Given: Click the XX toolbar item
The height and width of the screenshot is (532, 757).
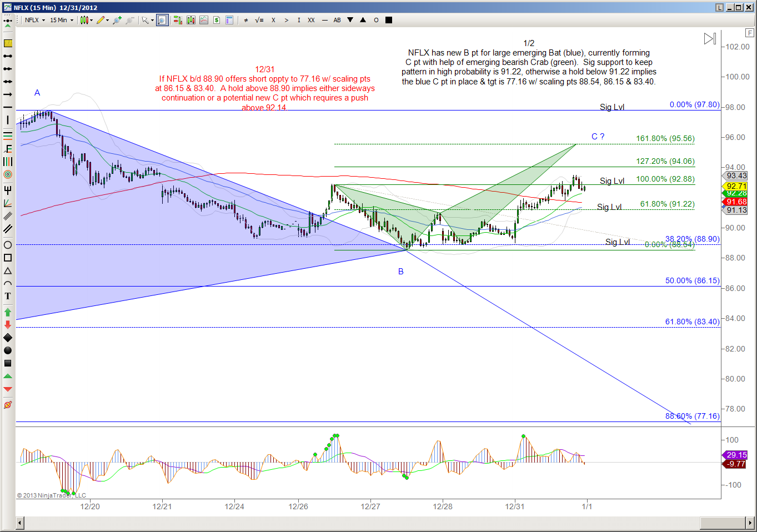Looking at the screenshot, I should pos(311,20).
